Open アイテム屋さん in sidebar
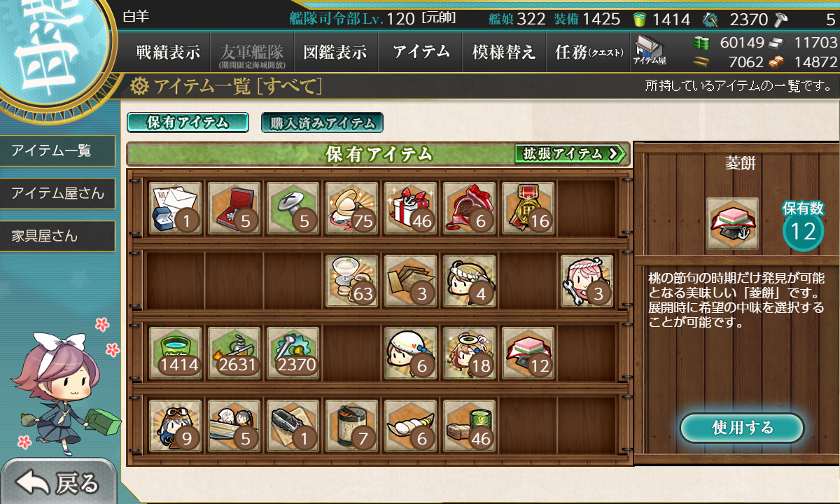Screen dimensions: 840x504 (x=57, y=193)
